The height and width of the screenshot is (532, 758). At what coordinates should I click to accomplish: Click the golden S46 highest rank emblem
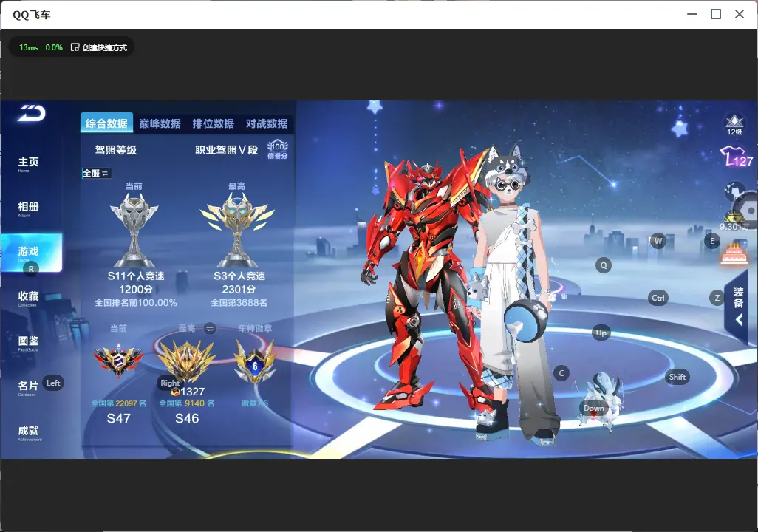click(x=187, y=361)
